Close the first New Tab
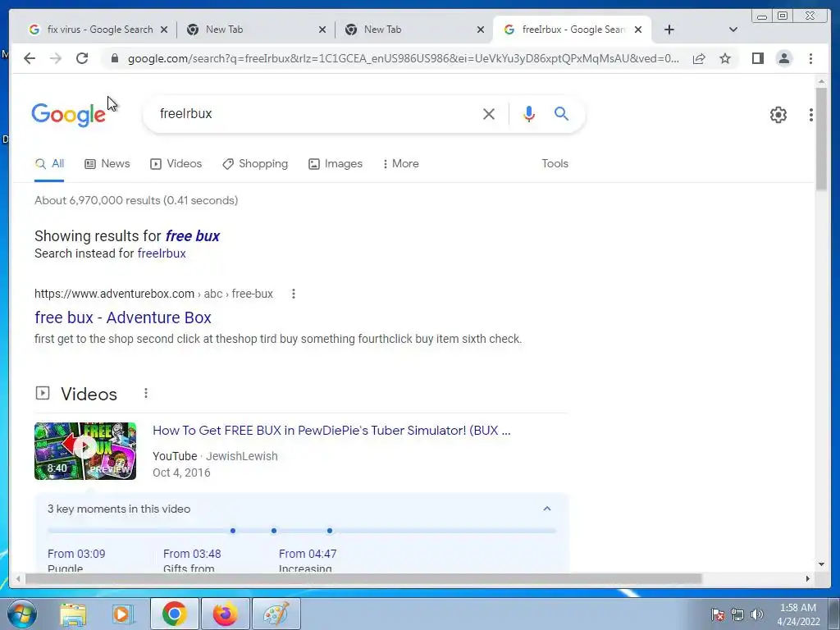 (x=322, y=30)
